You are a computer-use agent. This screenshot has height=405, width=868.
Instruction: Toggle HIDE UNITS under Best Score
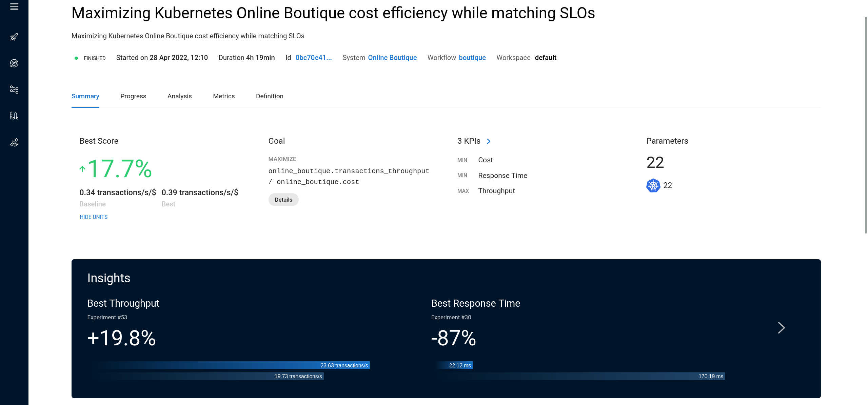94,217
